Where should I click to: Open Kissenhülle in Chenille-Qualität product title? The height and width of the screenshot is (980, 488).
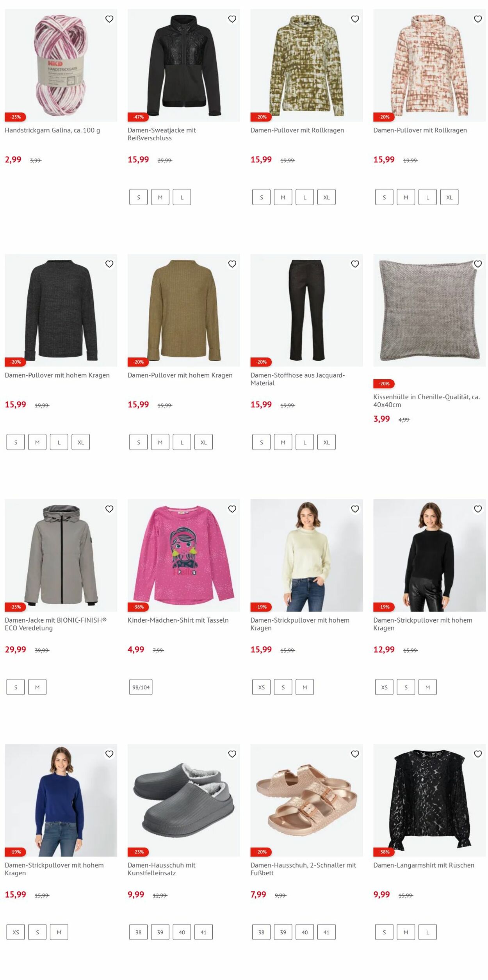point(426,401)
